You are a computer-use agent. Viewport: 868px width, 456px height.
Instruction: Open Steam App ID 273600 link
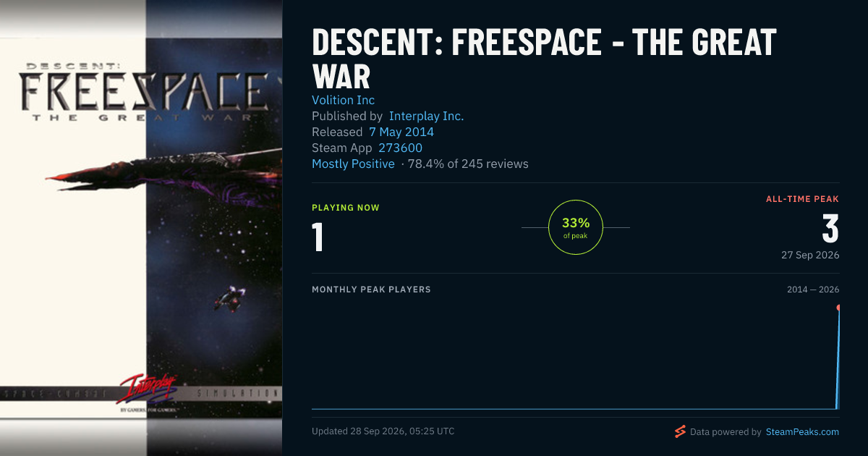400,148
